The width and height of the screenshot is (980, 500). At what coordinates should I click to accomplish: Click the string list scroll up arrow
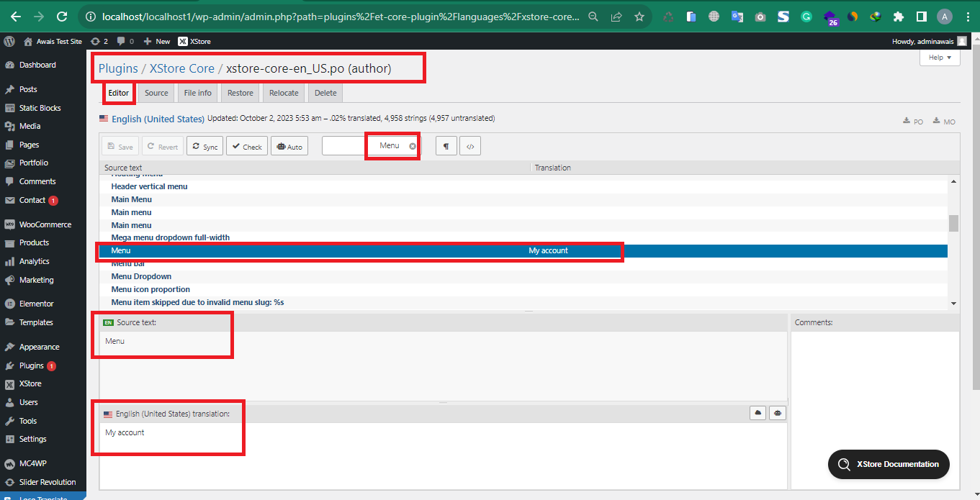[953, 182]
